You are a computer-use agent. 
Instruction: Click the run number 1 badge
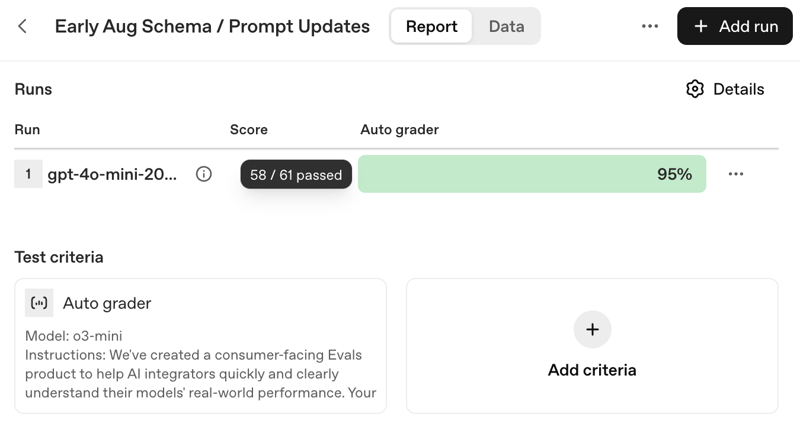(x=28, y=174)
